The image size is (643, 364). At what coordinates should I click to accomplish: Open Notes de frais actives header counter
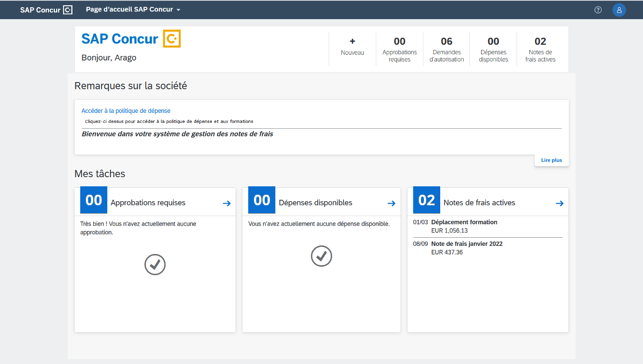[x=540, y=49]
